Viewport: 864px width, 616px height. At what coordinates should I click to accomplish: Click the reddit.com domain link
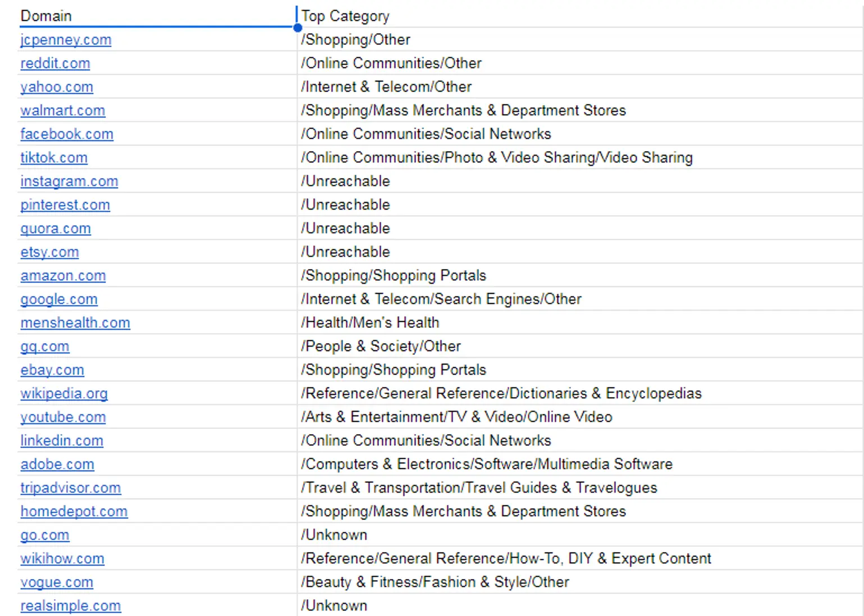point(55,63)
